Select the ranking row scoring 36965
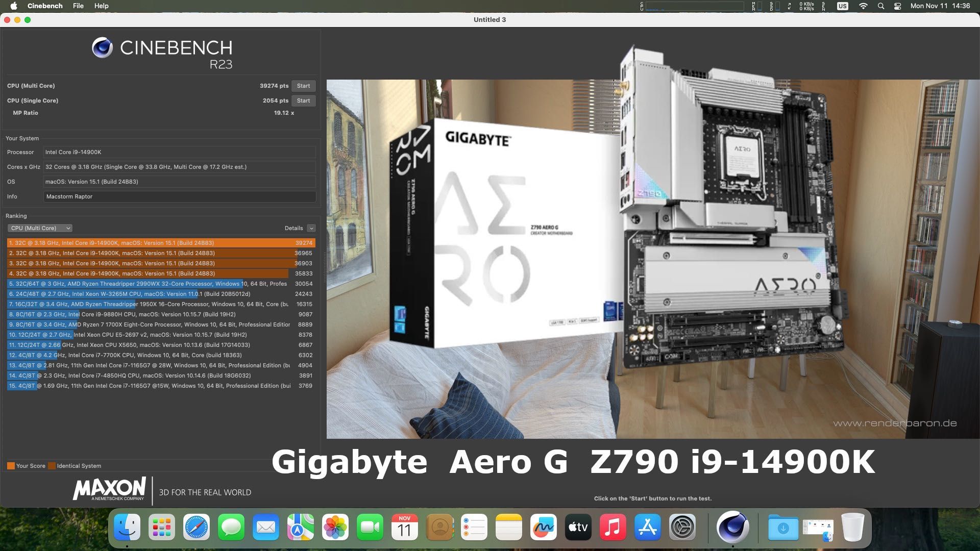This screenshot has width=980, height=551. 161,253
